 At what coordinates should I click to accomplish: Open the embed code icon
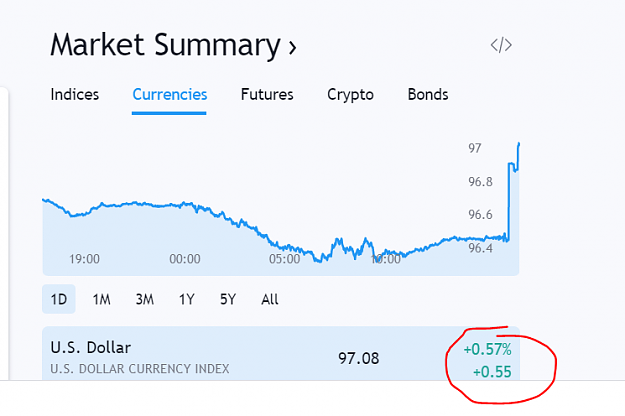[501, 45]
